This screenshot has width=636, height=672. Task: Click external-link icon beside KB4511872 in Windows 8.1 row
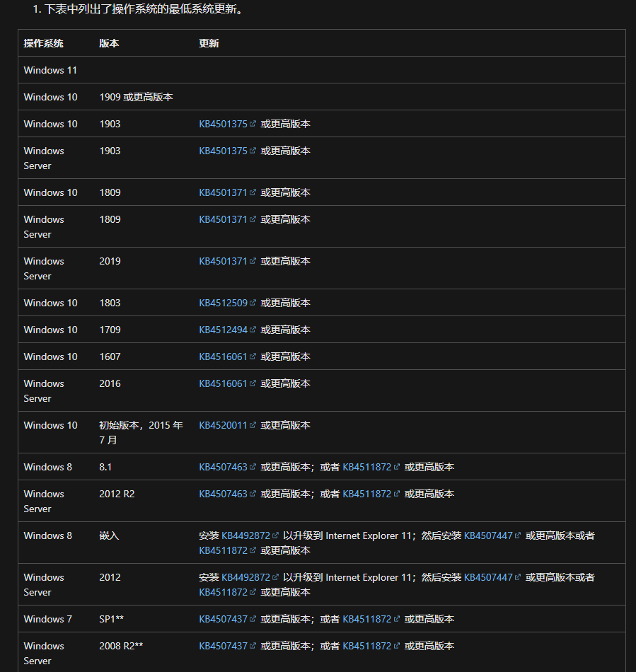[x=397, y=466]
